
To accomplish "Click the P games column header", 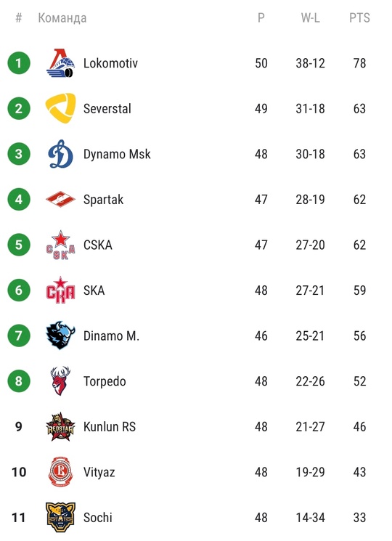I will pos(261,17).
